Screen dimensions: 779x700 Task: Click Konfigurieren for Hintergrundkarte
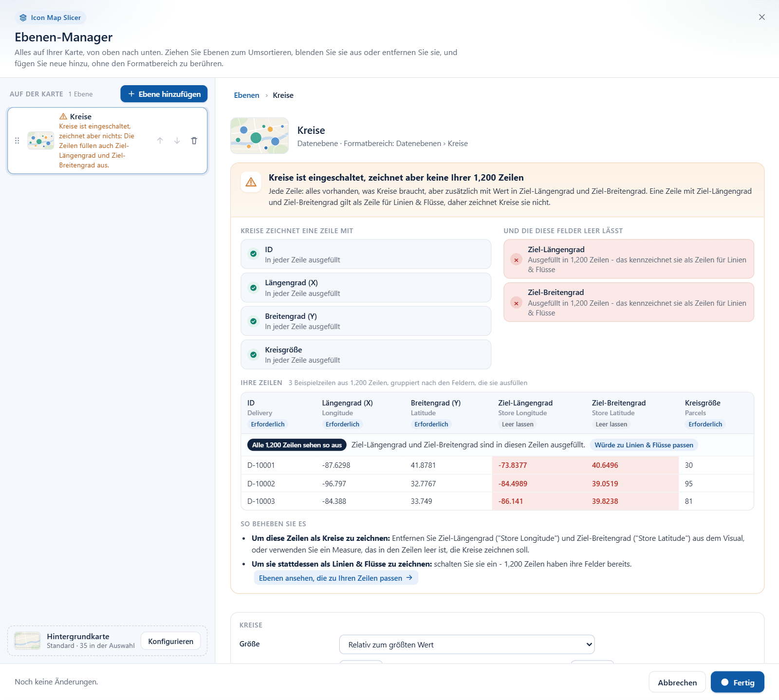pos(171,642)
